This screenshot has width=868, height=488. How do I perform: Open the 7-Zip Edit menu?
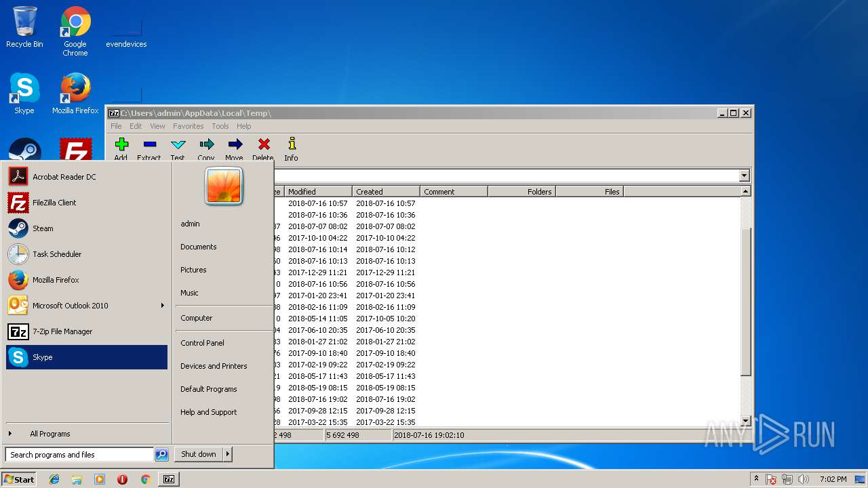point(136,126)
